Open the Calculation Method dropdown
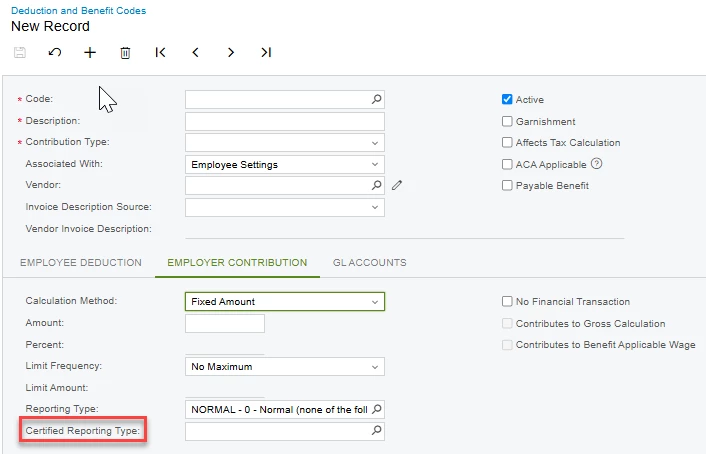Screen dimensions: 706x454 click(285, 302)
